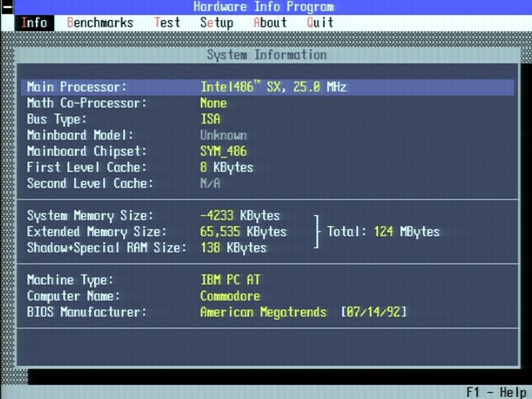Click the 65,535 KBytes value
The height and width of the screenshot is (399, 532).
[243, 232]
